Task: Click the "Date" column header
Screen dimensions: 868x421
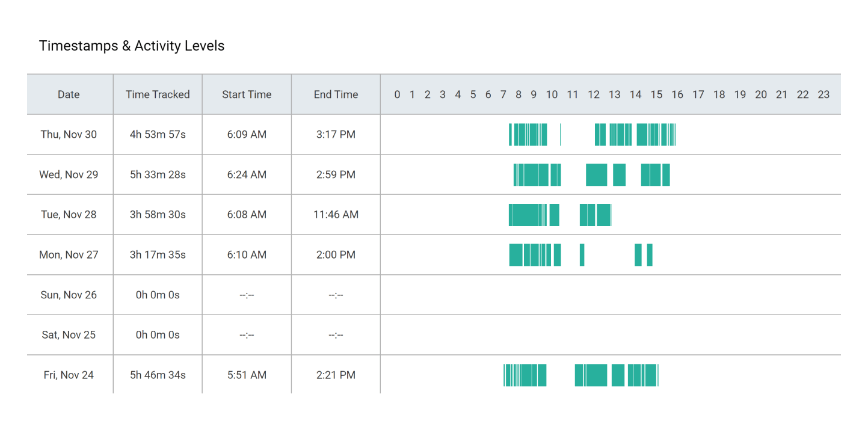Action: [x=69, y=94]
